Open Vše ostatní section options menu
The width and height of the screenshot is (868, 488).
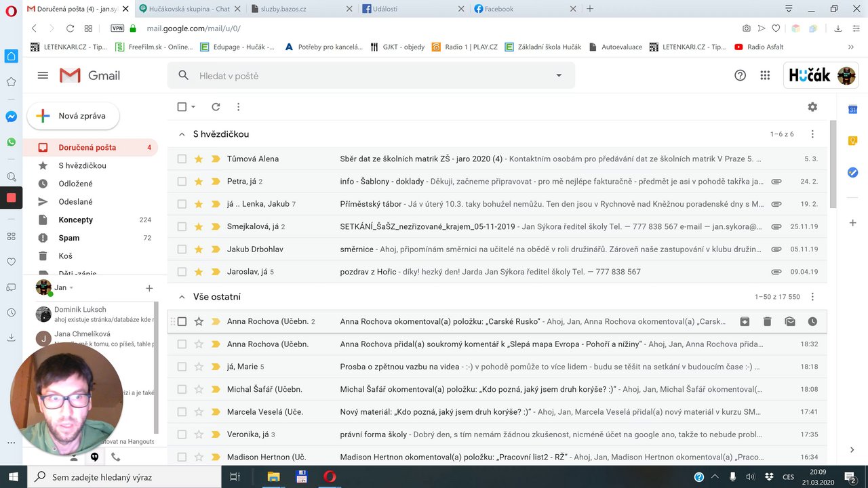click(812, 297)
